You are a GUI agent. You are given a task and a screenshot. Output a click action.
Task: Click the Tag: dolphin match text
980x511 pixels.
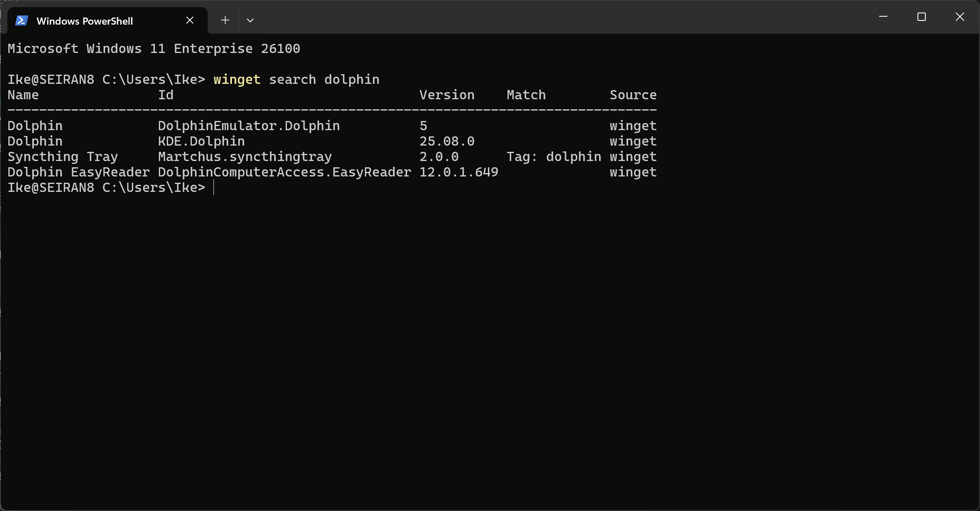(553, 157)
